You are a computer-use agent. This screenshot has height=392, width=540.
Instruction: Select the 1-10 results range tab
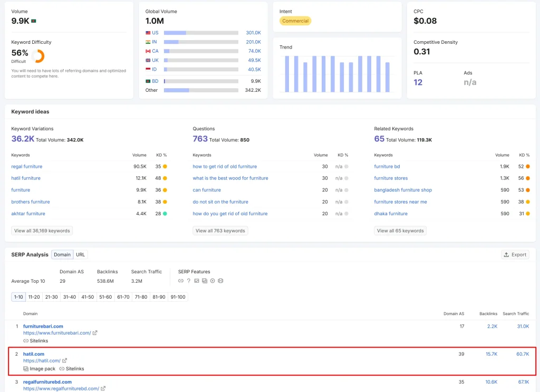click(x=18, y=297)
